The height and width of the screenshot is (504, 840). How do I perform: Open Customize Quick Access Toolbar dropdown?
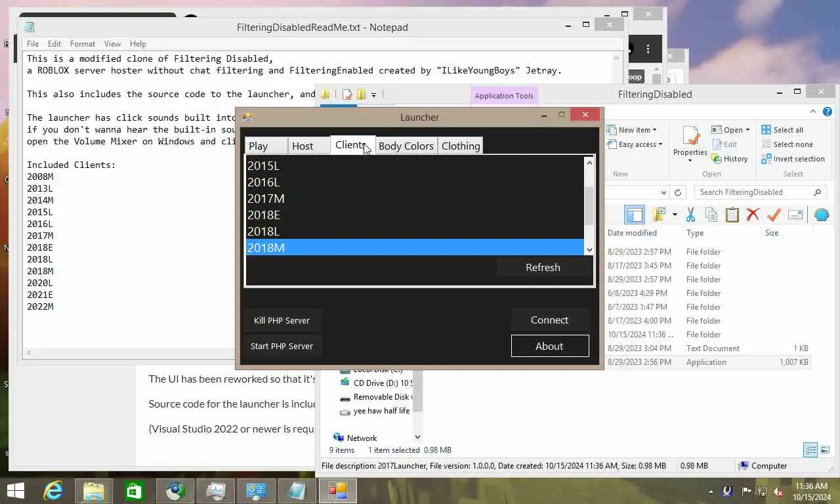click(x=373, y=95)
